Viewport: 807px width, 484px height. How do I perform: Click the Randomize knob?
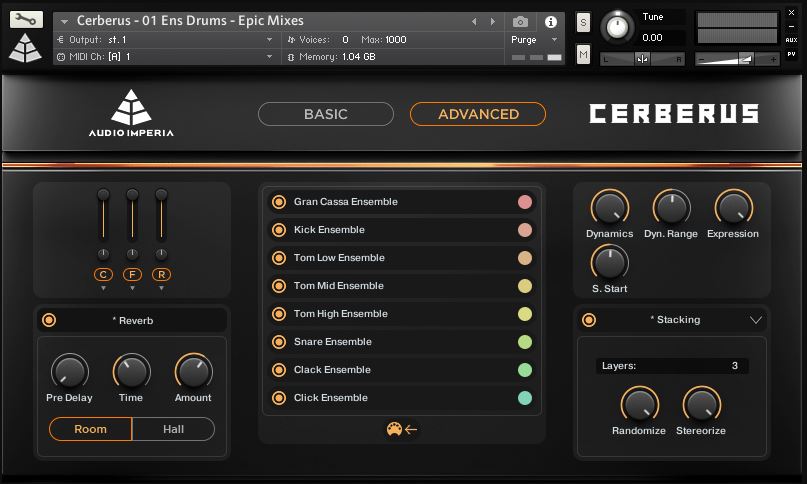(x=640, y=405)
